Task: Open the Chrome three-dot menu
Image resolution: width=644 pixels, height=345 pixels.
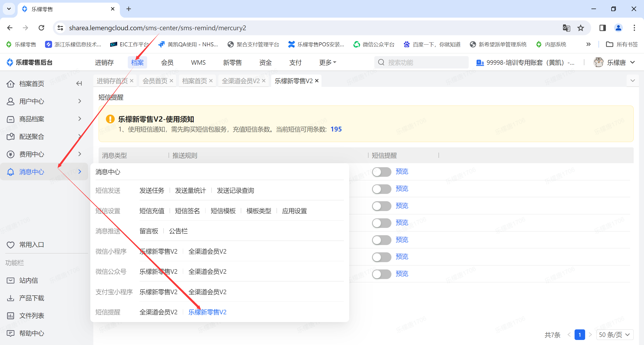Action: click(x=634, y=28)
